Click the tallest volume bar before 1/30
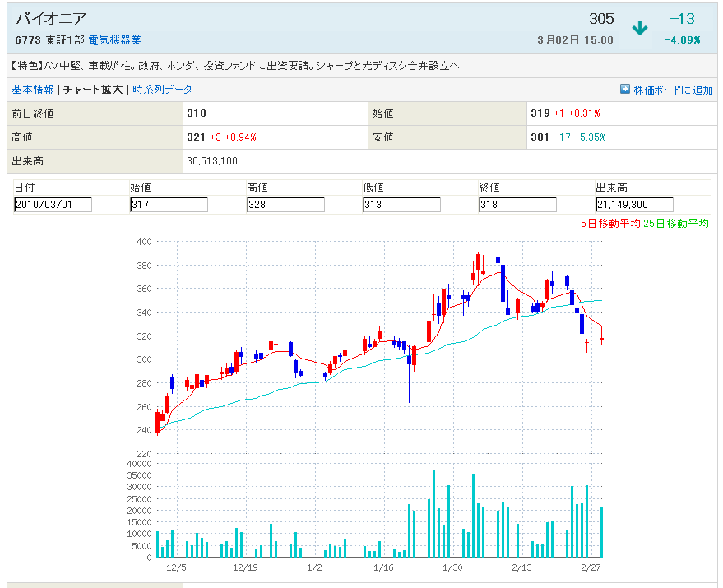Image resolution: width=723 pixels, height=588 pixels. (433, 513)
